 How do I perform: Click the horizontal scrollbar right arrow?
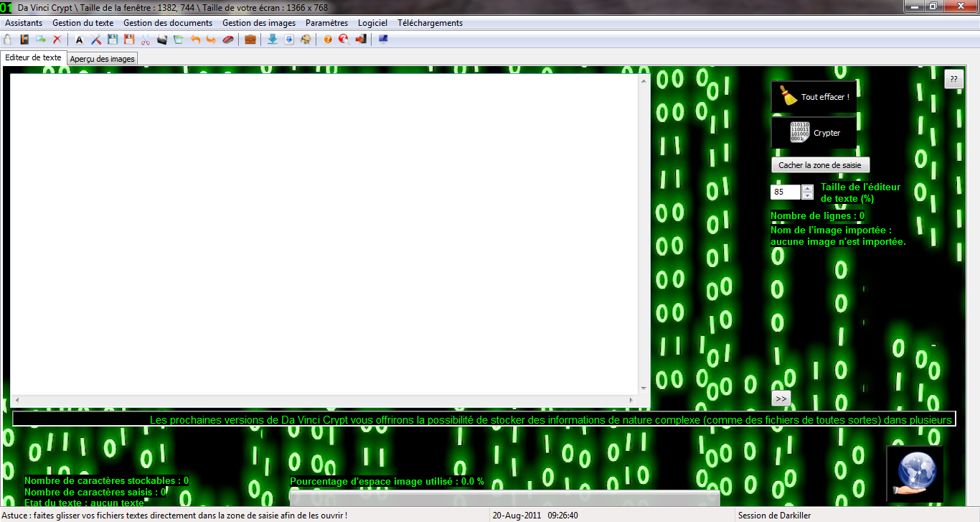click(631, 399)
